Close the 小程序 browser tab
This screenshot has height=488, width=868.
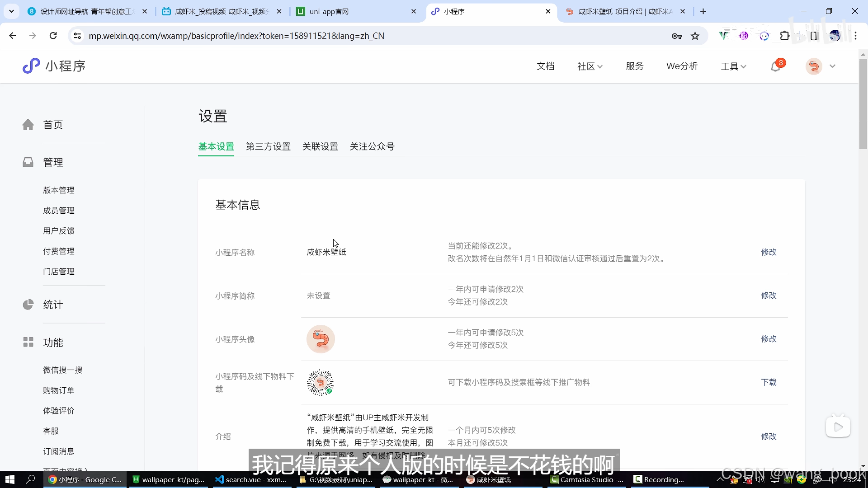coord(548,11)
